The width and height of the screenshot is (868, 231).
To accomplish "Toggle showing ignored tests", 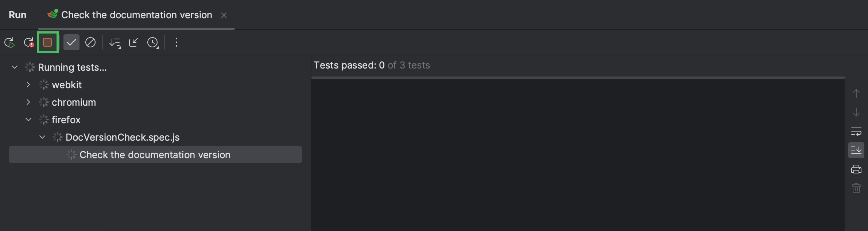I will [90, 42].
